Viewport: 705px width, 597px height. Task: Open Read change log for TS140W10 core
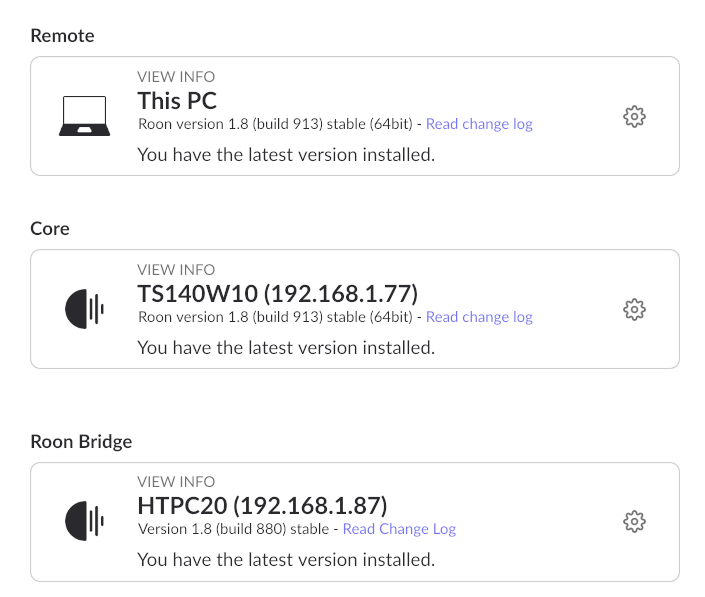479,317
